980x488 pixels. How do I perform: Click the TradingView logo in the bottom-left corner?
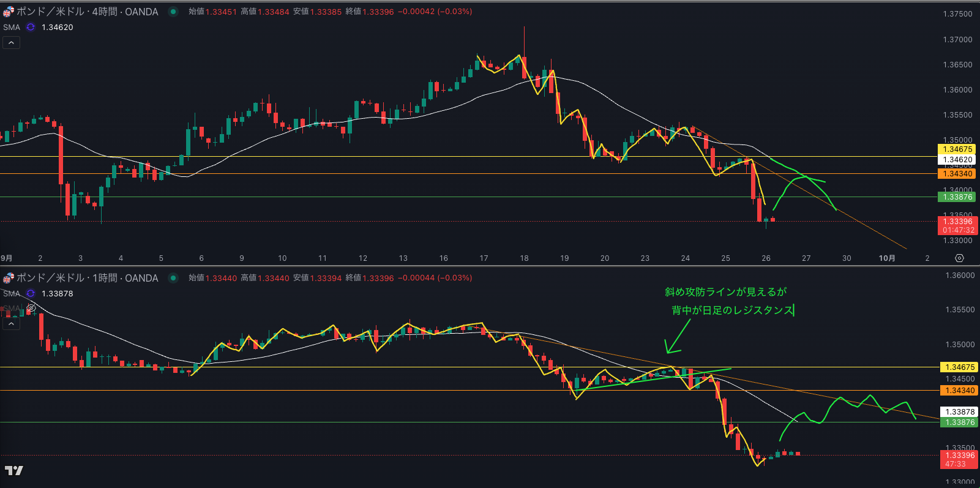[x=13, y=470]
